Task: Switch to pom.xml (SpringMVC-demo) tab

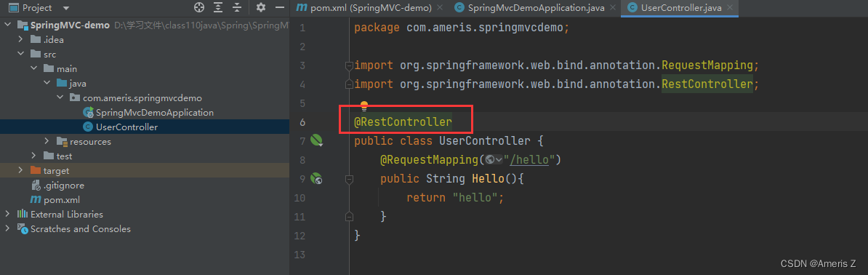Action: 370,8
